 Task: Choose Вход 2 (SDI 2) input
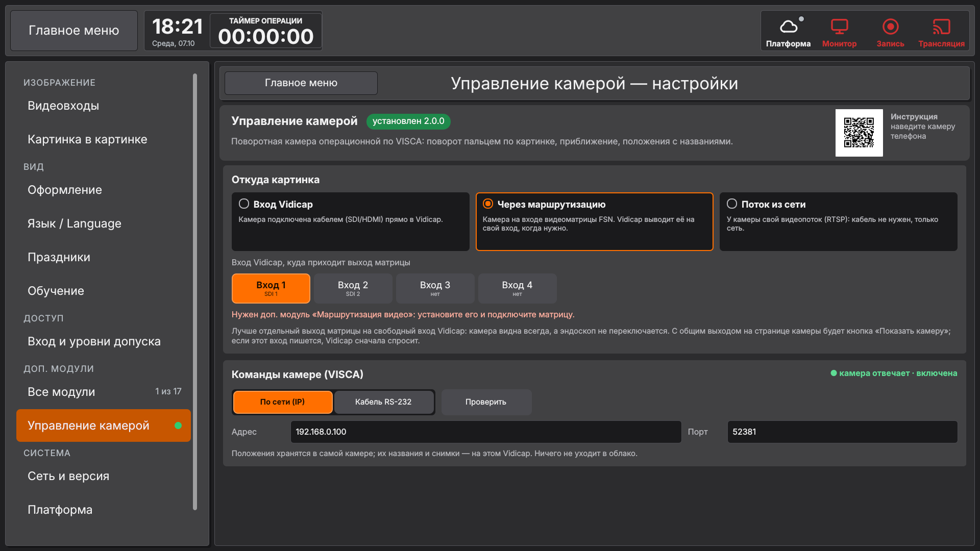(353, 288)
